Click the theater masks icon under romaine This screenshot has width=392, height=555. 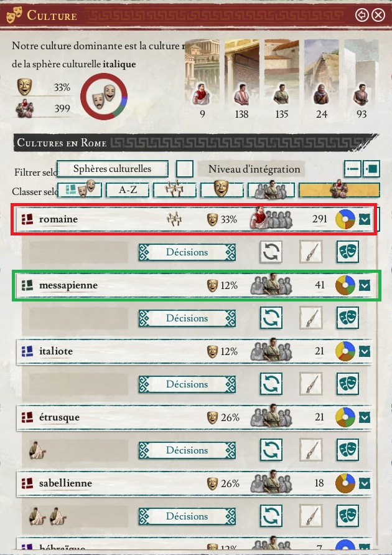[x=348, y=252]
